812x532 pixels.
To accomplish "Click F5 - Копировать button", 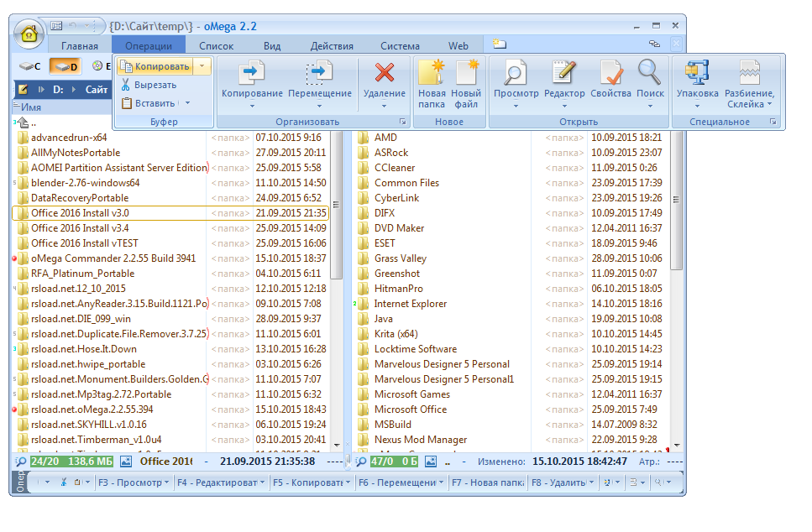I will click(312, 482).
